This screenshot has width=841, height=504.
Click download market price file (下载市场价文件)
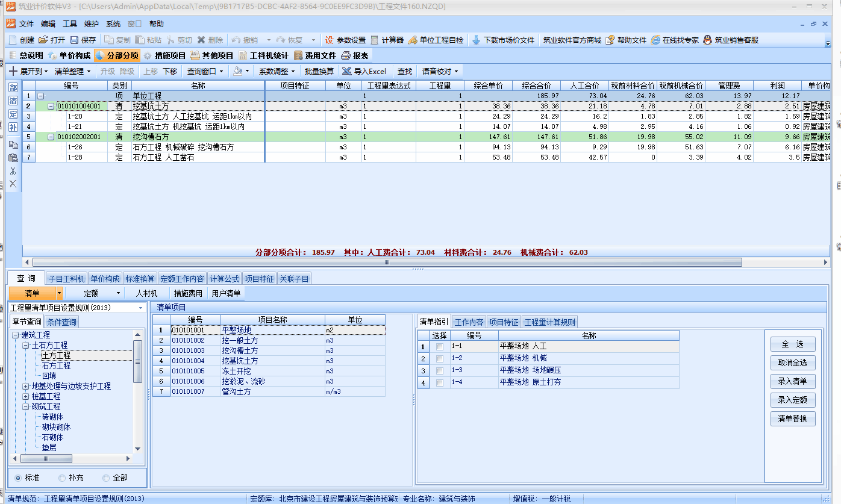[476, 40]
